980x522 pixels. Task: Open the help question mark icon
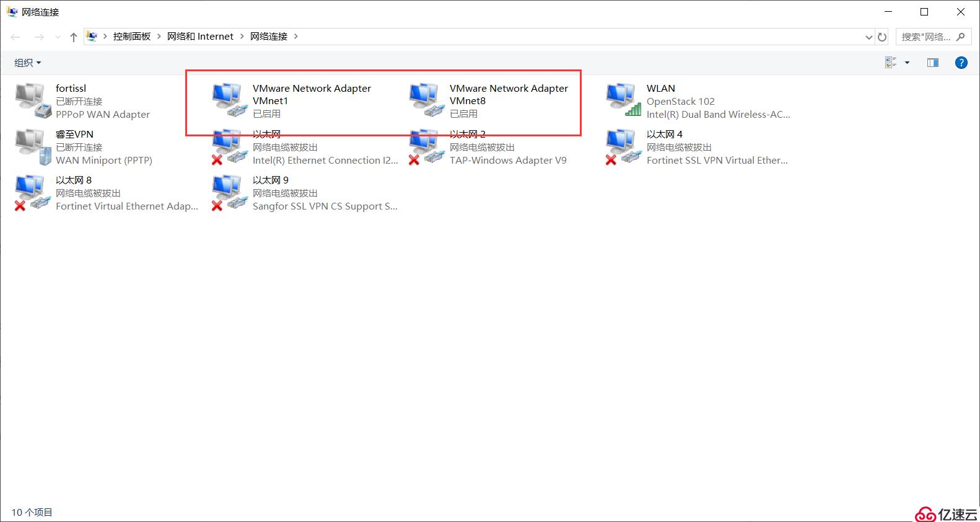961,63
